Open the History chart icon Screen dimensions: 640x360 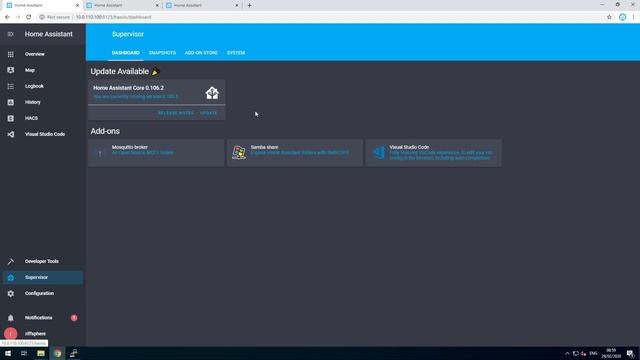point(11,102)
